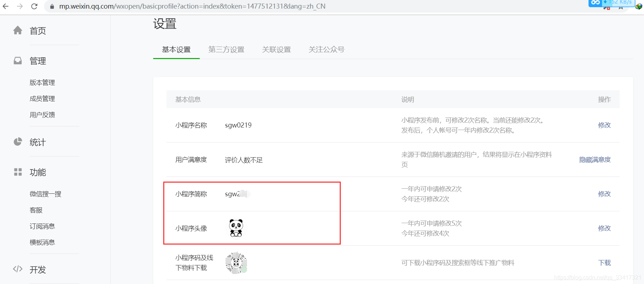Switch to the 第三方设置 tab

[x=226, y=49]
